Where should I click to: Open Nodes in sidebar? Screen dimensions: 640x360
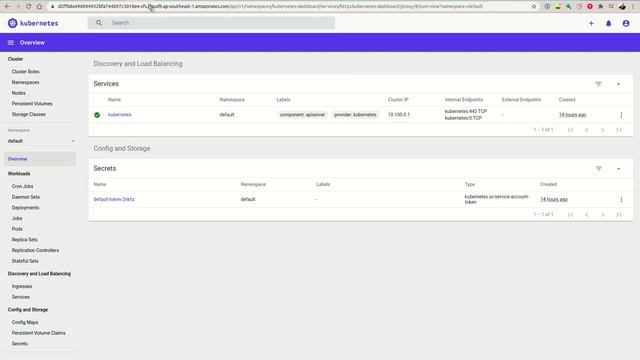(18, 93)
